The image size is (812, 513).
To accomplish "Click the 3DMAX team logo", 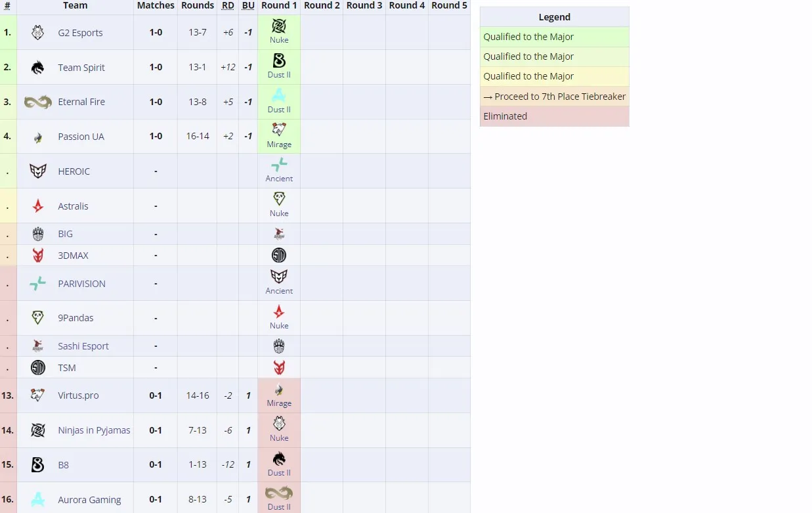I will click(x=38, y=256).
